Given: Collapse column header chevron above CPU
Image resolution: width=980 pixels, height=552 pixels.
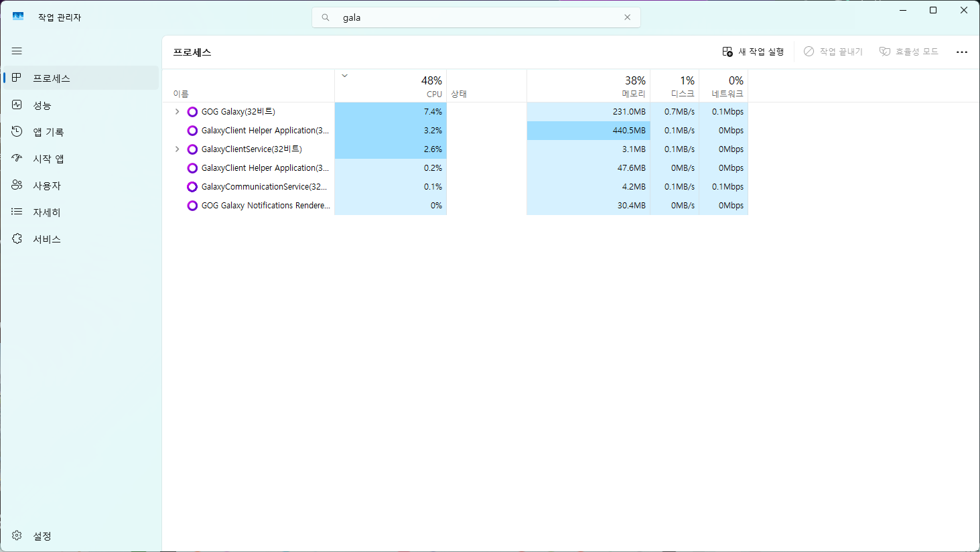Looking at the screenshot, I should tap(345, 76).
